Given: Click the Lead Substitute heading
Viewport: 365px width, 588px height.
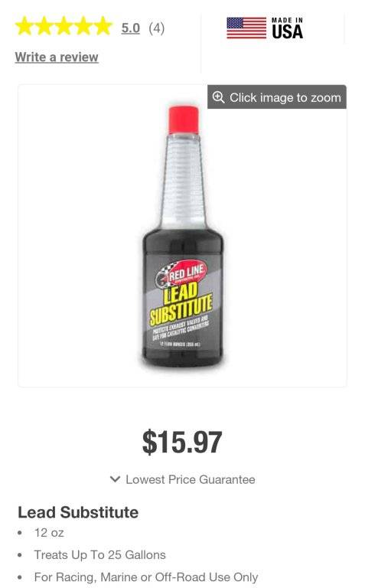Looking at the screenshot, I should (x=78, y=512).
